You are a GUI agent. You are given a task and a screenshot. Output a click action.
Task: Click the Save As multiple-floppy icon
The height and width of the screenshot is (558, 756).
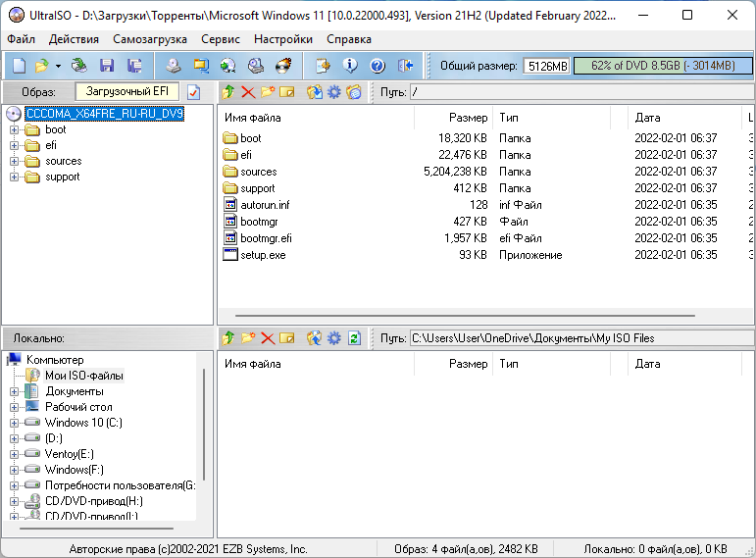click(x=134, y=66)
